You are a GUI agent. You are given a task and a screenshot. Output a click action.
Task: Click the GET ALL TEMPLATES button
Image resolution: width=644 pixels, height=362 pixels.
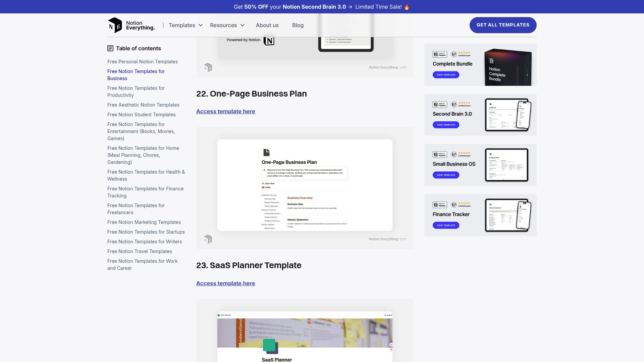(503, 25)
